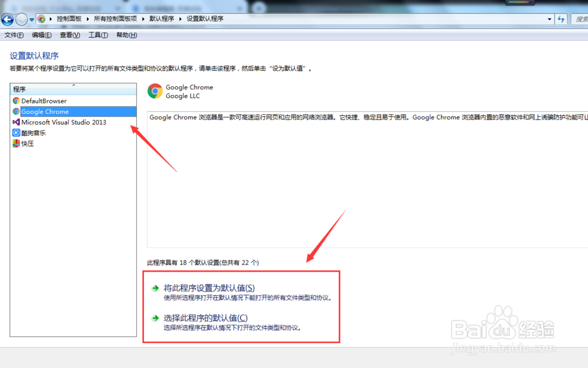Click the 酷狗音乐 blue K icon
Screen dimensions: 588x368
16,133
